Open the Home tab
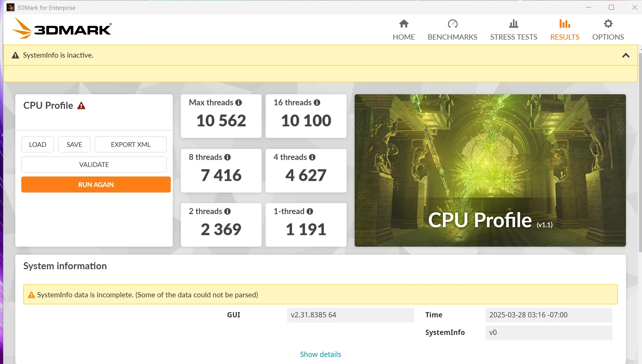The height and width of the screenshot is (364, 642). tap(404, 30)
